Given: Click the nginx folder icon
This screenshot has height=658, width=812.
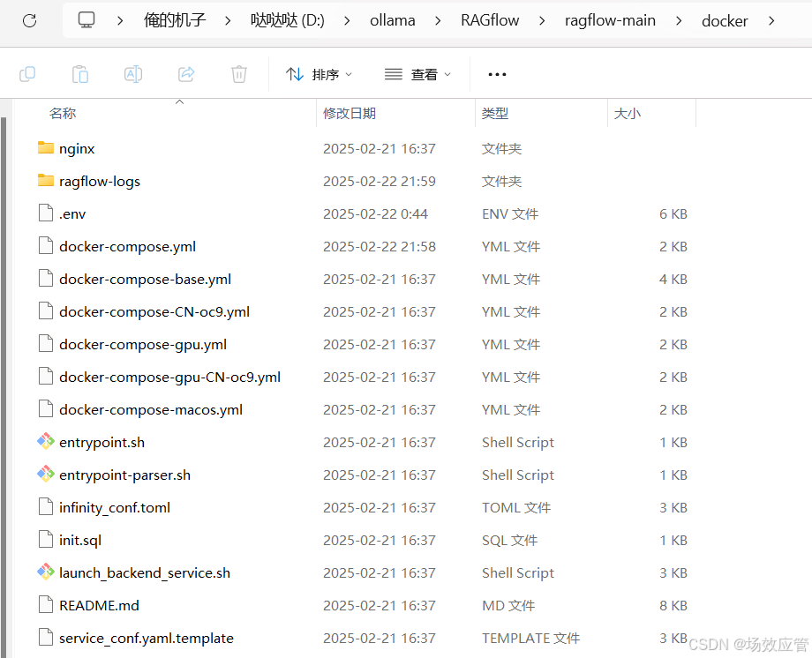Looking at the screenshot, I should point(46,148).
